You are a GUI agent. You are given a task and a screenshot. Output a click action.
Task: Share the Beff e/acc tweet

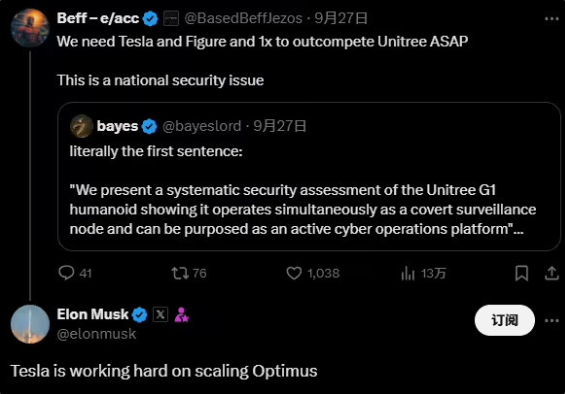(x=551, y=273)
